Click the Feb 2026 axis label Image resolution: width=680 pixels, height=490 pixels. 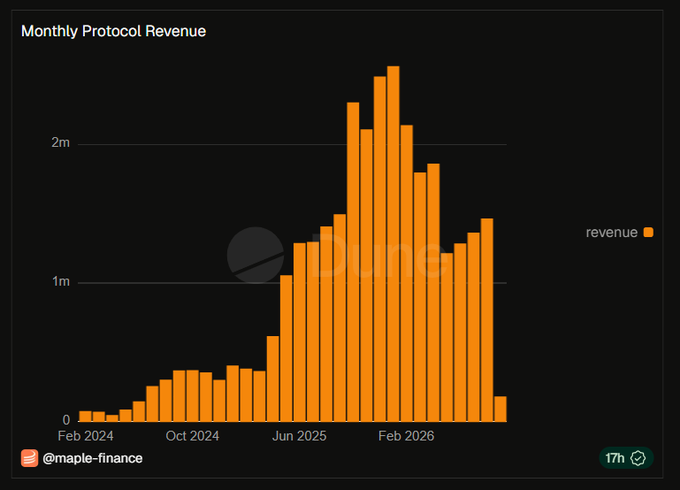406,436
